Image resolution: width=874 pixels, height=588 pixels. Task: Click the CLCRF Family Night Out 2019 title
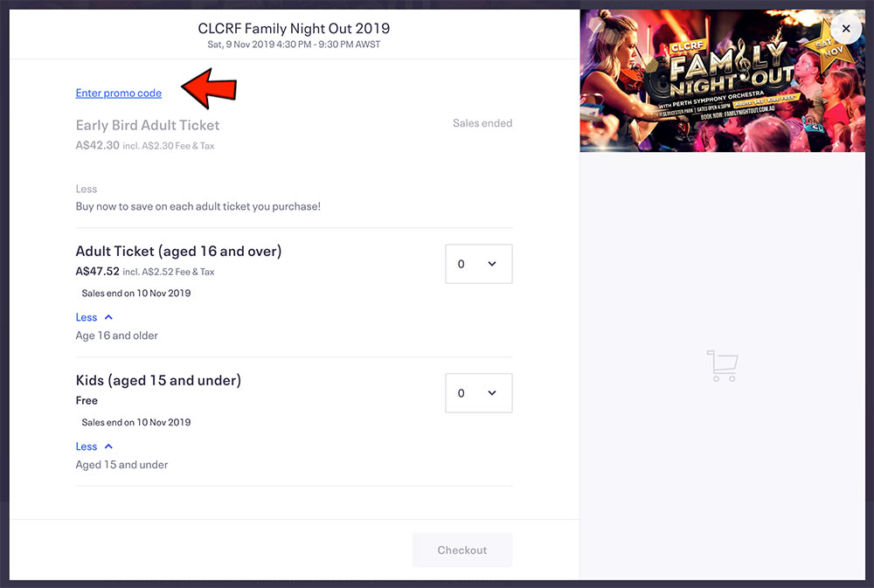tap(294, 29)
